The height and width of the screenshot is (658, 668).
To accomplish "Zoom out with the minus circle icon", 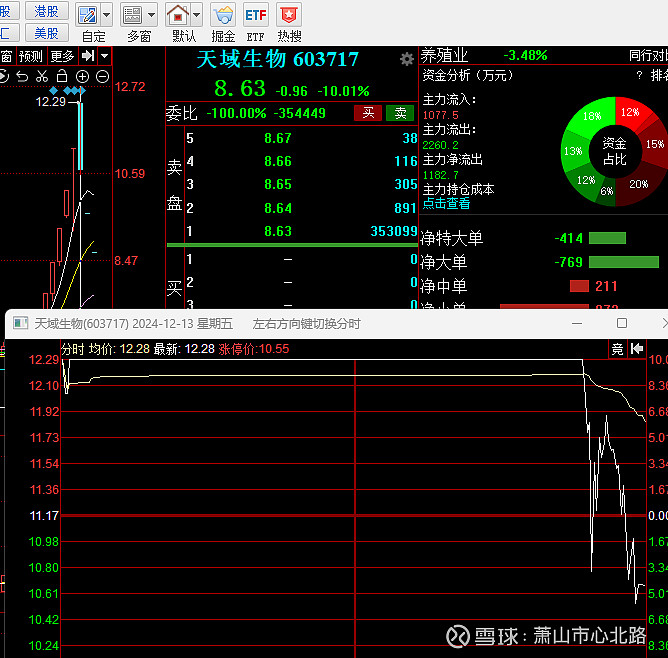I will point(102,77).
